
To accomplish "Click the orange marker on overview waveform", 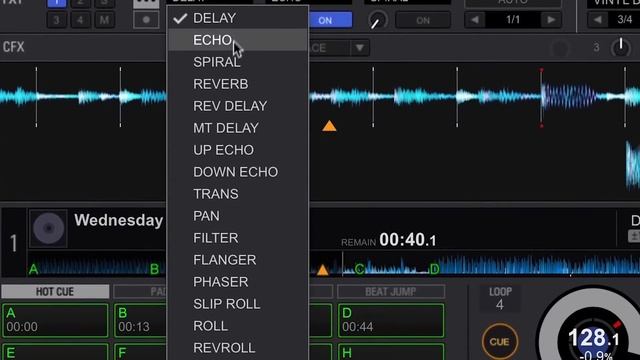I will coord(322,270).
